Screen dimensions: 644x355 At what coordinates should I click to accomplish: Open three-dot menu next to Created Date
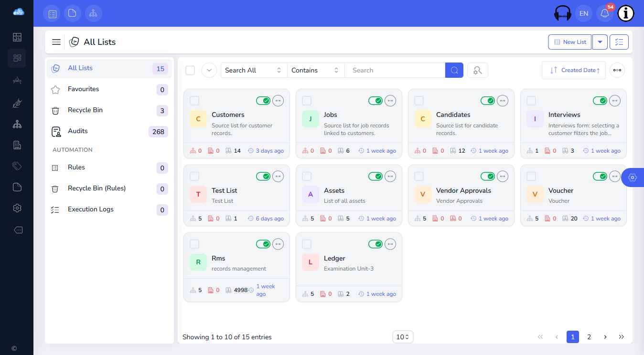(x=617, y=70)
